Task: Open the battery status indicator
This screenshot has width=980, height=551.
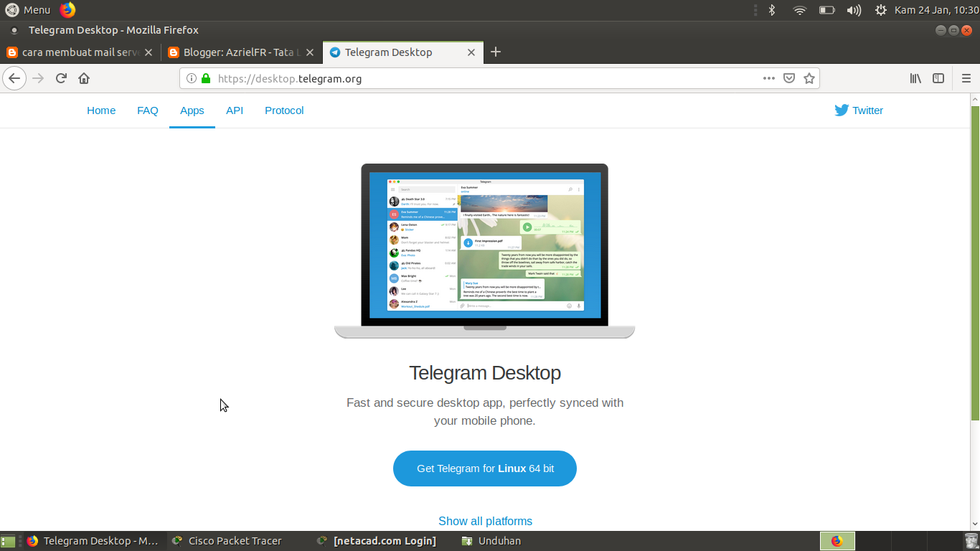Action: tap(827, 10)
